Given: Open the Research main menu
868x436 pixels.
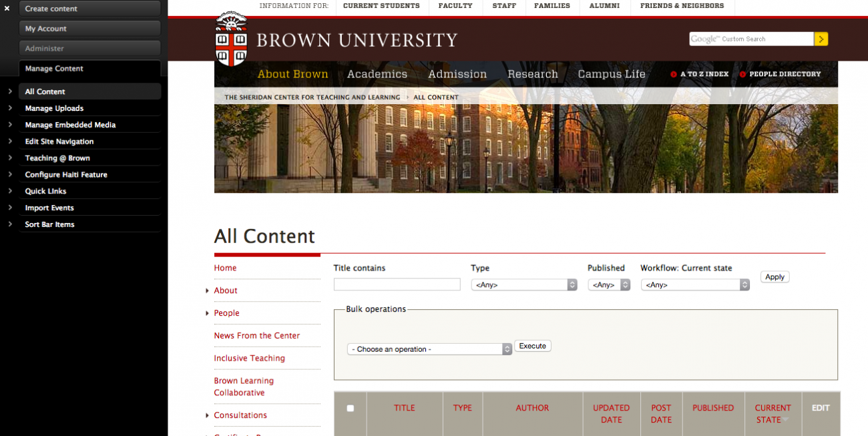Looking at the screenshot, I should [x=533, y=74].
